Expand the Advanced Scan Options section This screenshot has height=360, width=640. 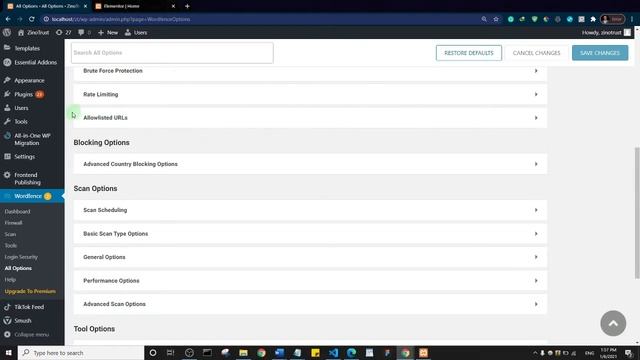pos(310,304)
